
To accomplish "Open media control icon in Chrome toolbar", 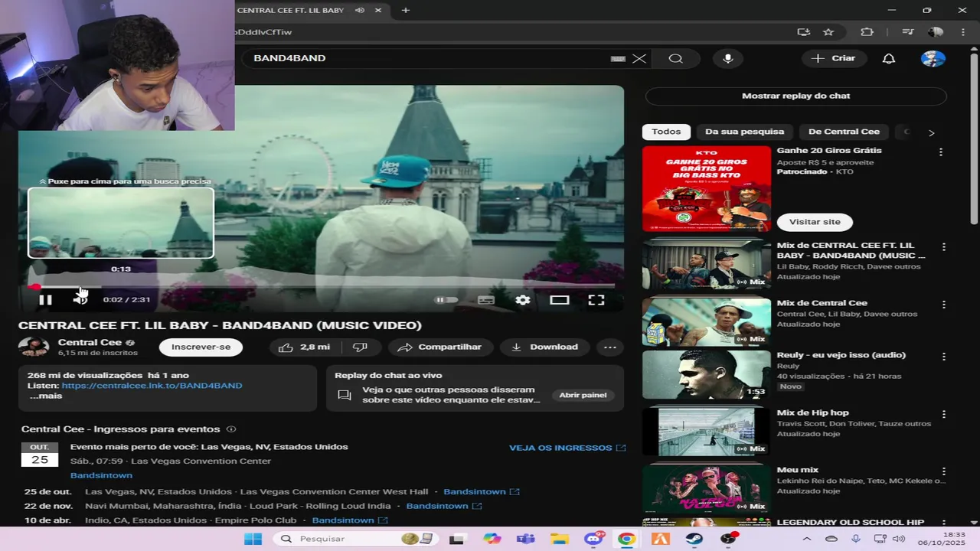I will (x=908, y=32).
